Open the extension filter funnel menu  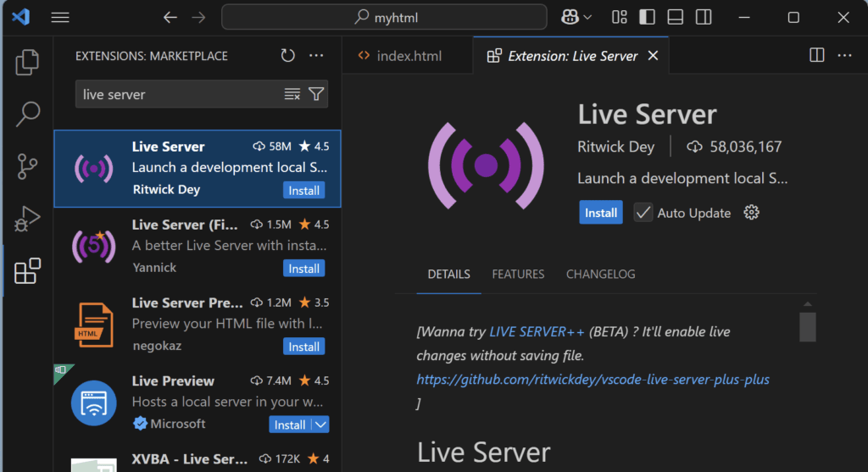pos(316,94)
